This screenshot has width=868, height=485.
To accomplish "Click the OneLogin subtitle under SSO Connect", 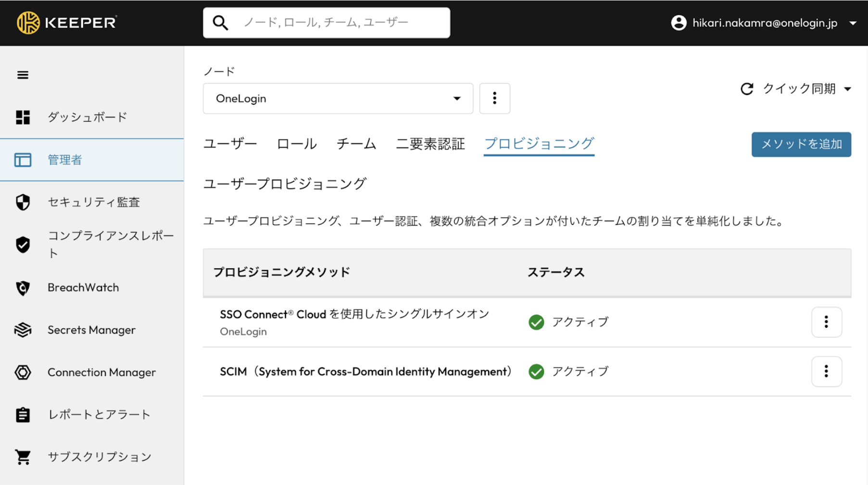I will coord(243,332).
